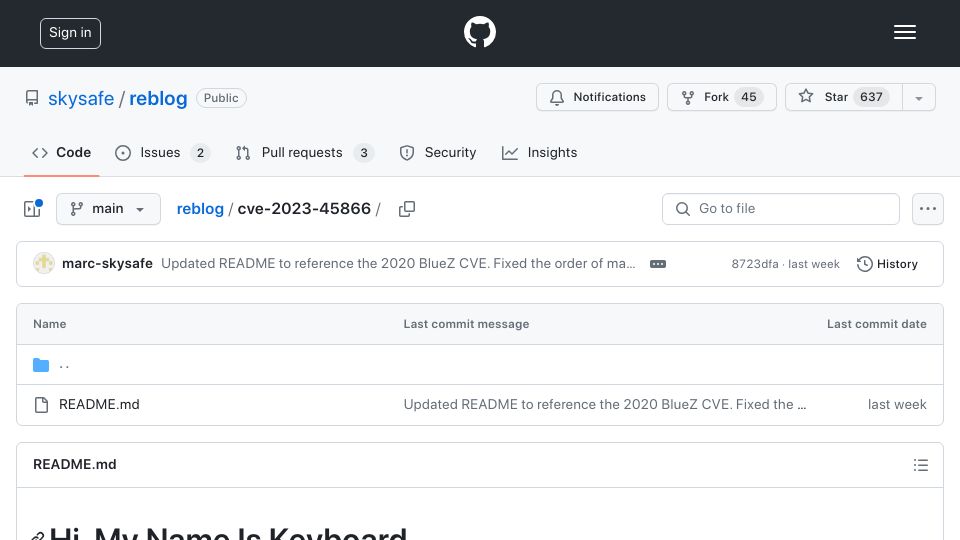Open the more options ellipsis button
The width and height of the screenshot is (960, 540).
pos(928,209)
